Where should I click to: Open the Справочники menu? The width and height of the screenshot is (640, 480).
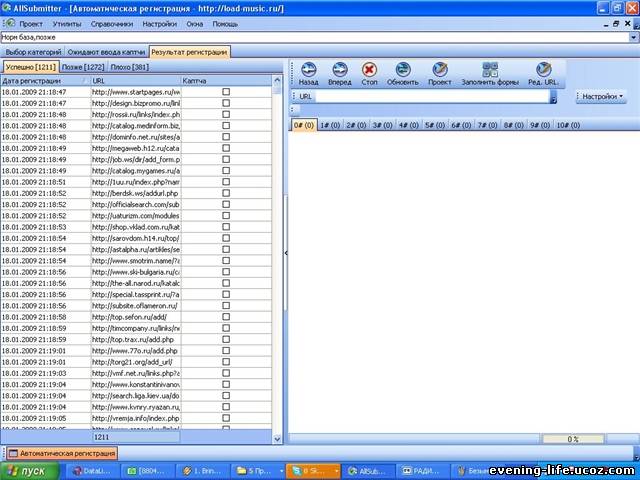tap(112, 24)
